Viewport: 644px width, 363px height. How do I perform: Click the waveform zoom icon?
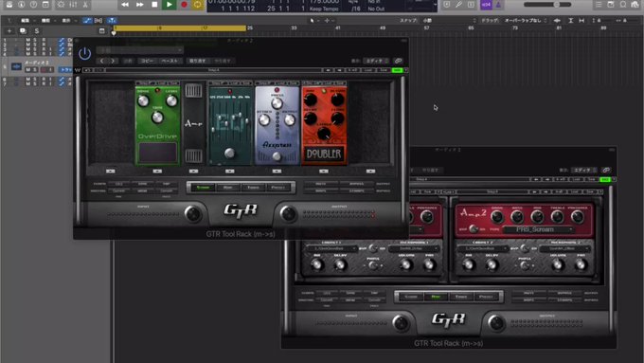(557, 20)
